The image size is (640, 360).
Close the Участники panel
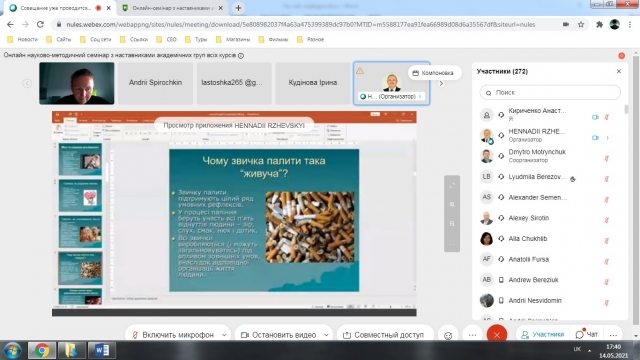(619, 71)
